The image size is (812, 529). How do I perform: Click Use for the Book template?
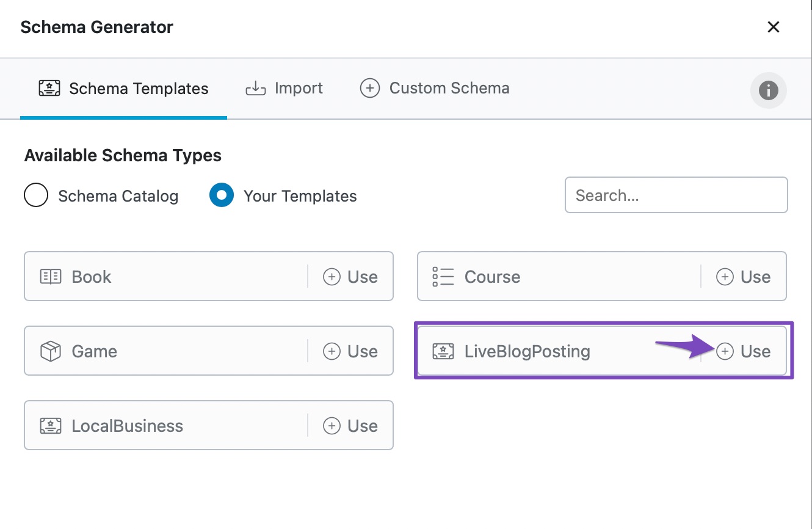pos(350,277)
